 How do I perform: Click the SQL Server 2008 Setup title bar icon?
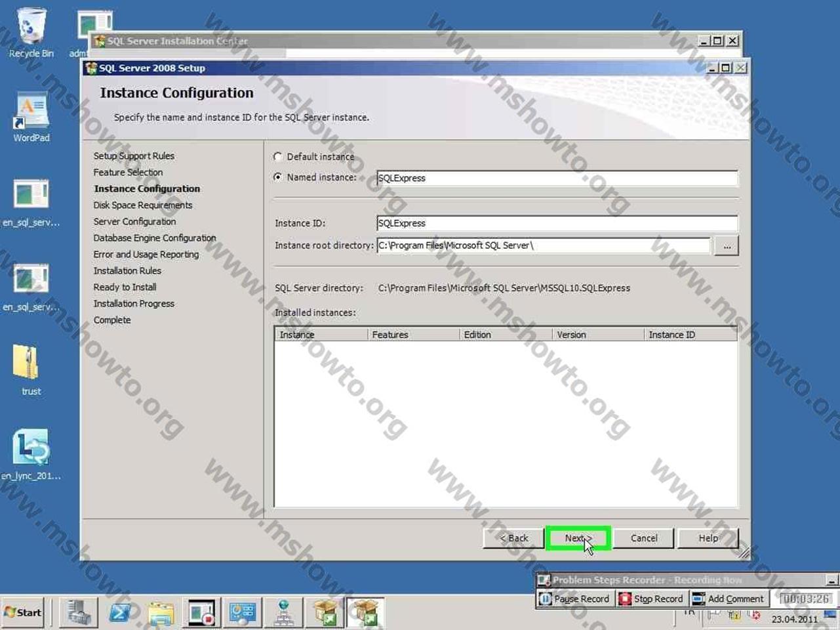coord(91,68)
